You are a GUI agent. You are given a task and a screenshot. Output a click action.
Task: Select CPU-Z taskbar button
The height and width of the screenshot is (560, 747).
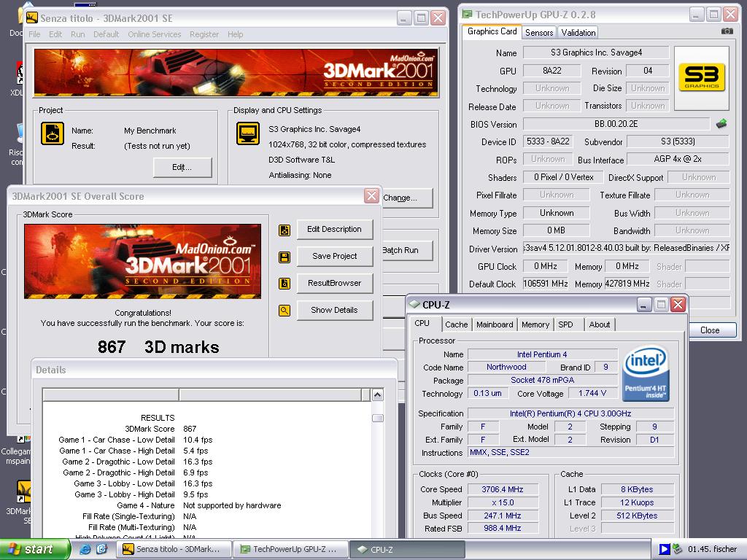(x=407, y=549)
